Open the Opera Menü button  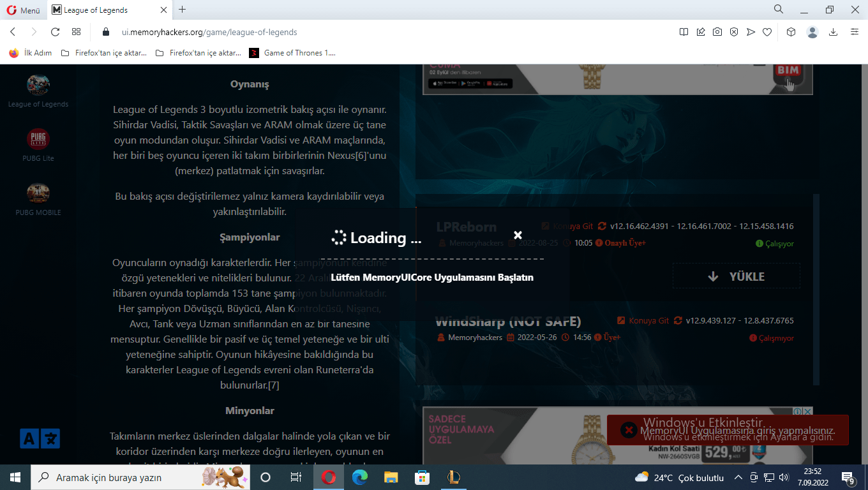coord(24,10)
